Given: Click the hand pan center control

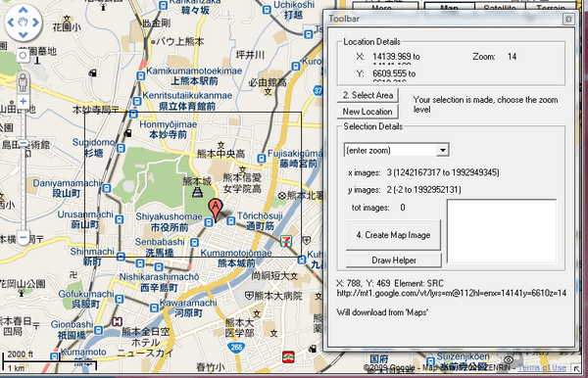Looking at the screenshot, I should click(x=23, y=23).
